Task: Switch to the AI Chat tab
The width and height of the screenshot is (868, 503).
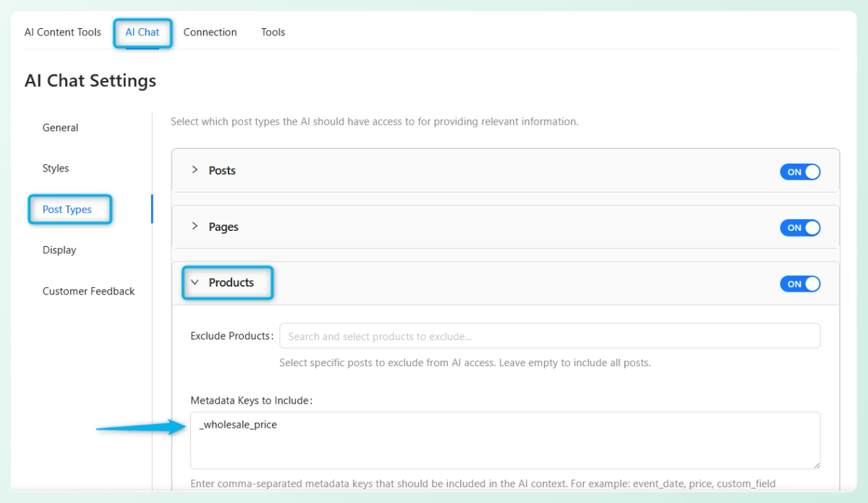Action: pos(142,32)
